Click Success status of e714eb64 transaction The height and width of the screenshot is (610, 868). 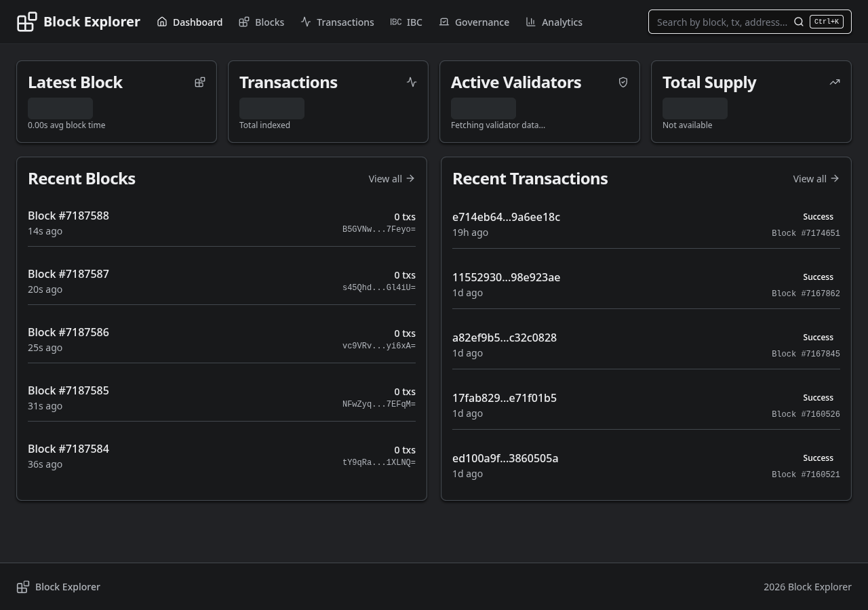coord(818,217)
